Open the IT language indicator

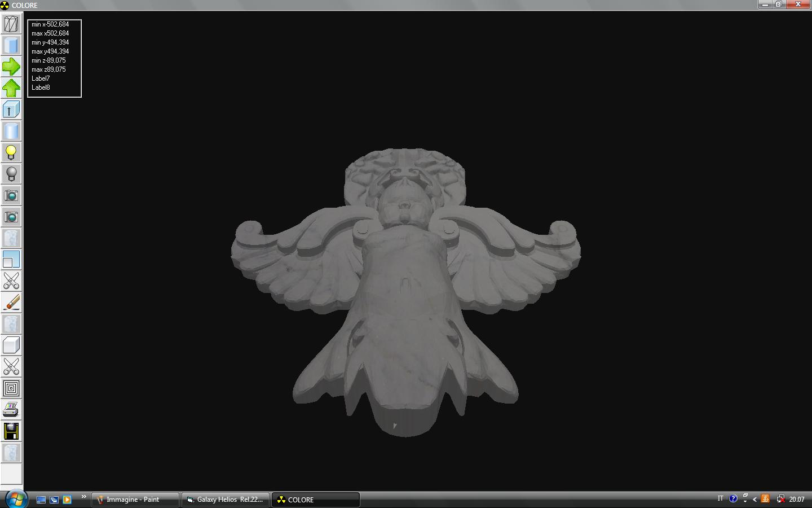click(720, 499)
